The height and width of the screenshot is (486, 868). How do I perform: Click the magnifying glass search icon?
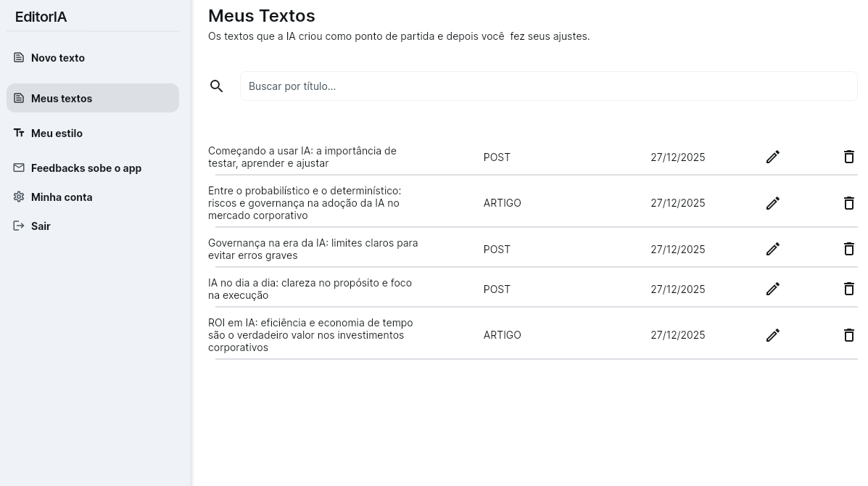coord(217,86)
